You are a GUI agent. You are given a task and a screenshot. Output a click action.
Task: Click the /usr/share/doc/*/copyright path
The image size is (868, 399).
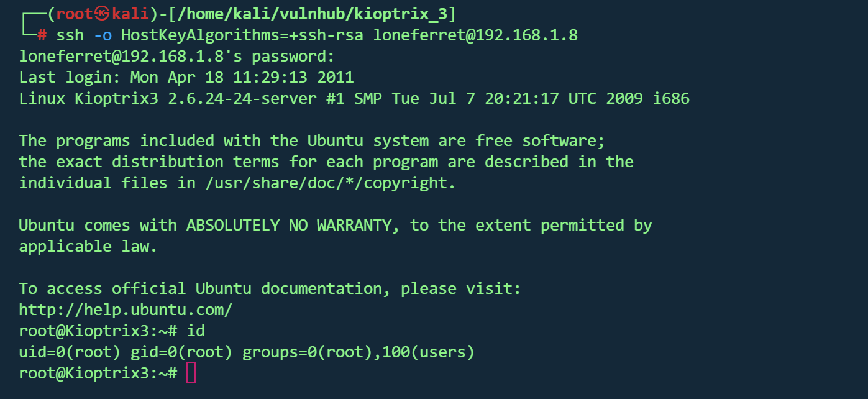tap(326, 183)
